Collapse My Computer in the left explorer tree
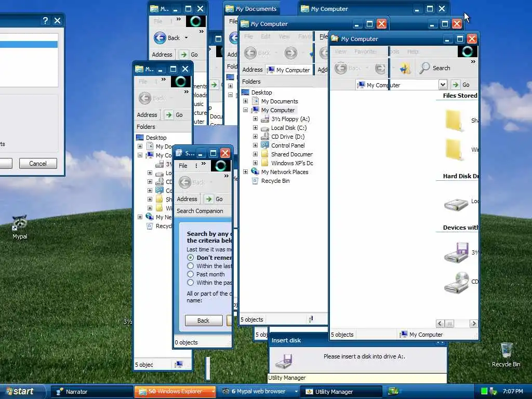Screen dimensions: 532x399 coord(140,155)
